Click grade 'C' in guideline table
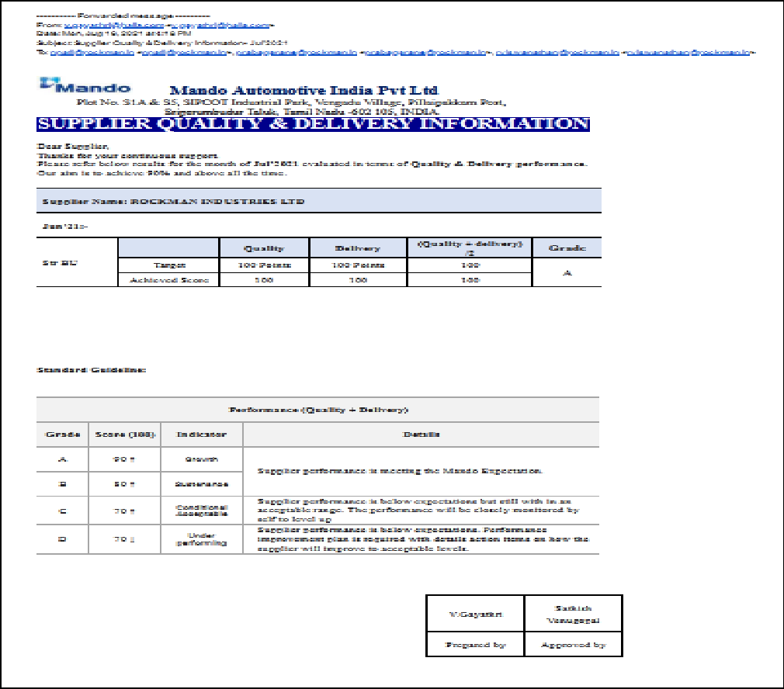784x689 pixels. click(63, 511)
